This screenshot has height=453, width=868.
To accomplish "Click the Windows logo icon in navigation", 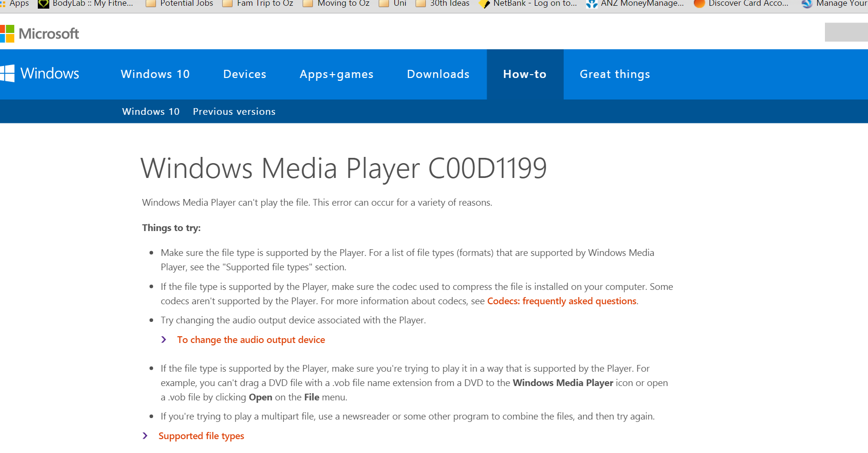I will [x=7, y=74].
